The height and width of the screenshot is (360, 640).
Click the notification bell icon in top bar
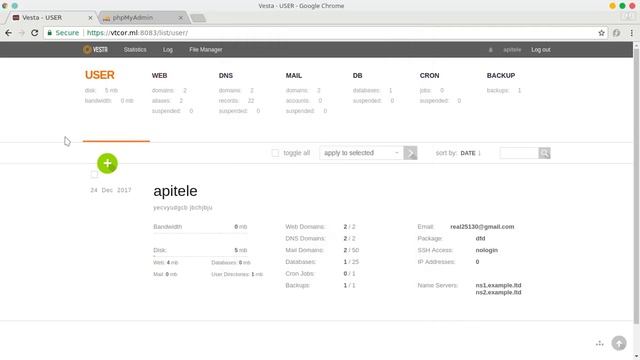pos(490,50)
